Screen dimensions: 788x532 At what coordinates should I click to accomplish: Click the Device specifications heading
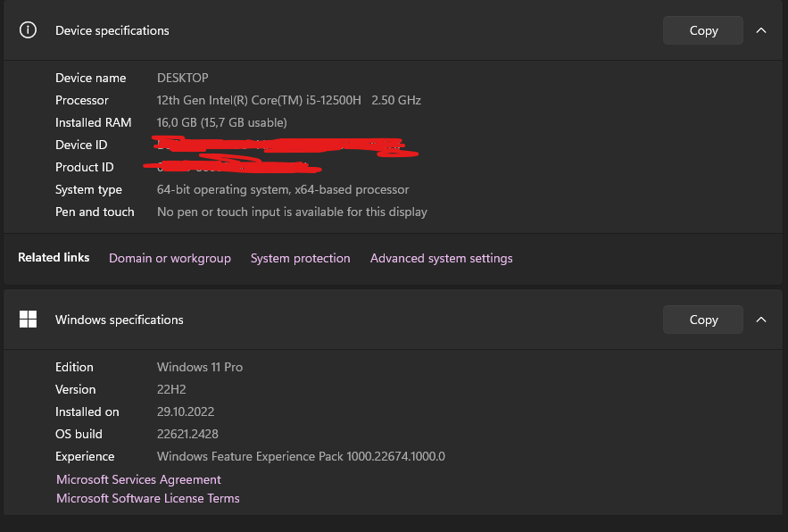pos(112,30)
